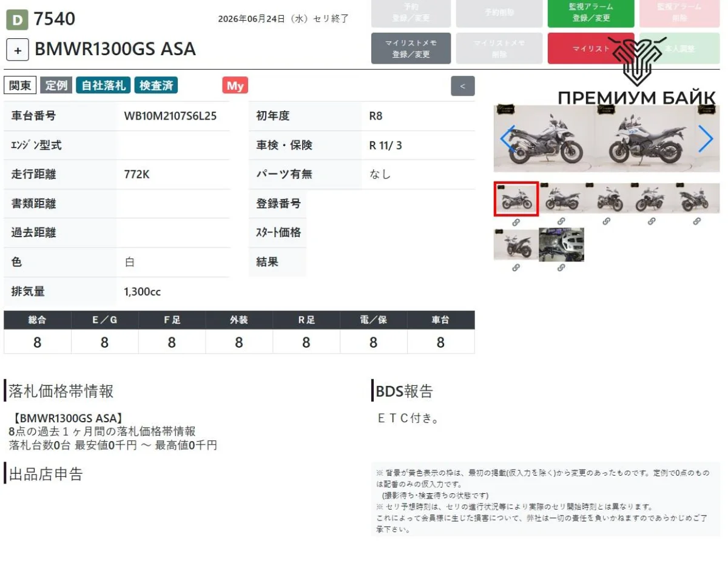Collapse panel using the gray < button
728x566 pixels.
463,86
